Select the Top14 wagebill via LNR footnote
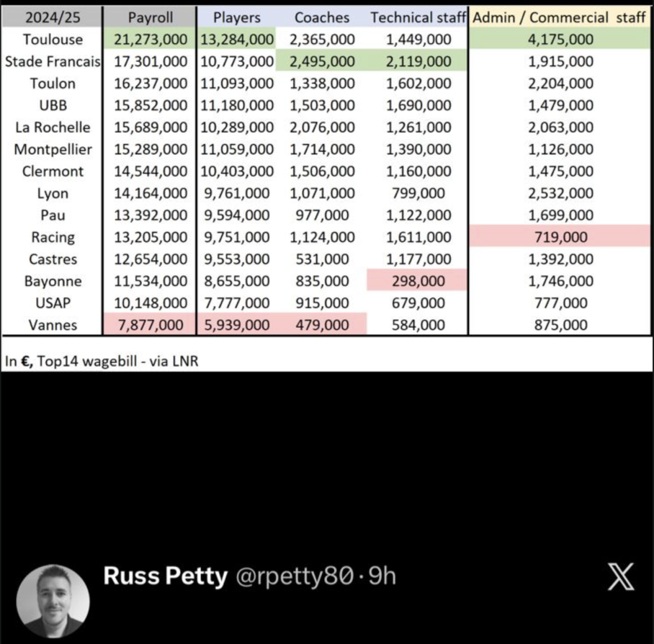654x644 pixels. tap(102, 362)
